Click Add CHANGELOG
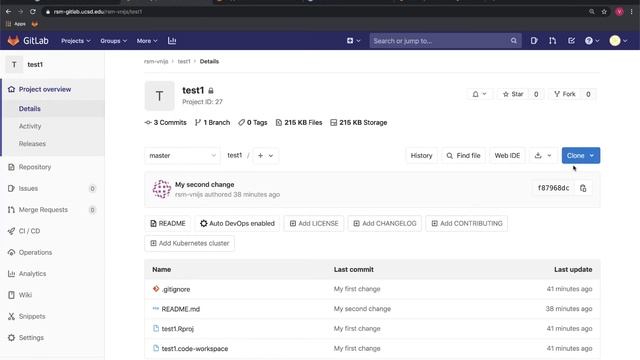 coord(384,224)
